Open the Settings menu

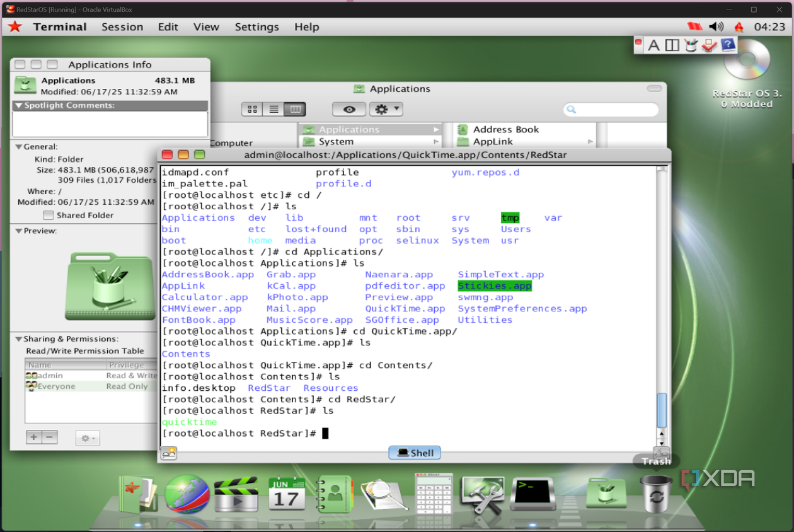pyautogui.click(x=256, y=26)
